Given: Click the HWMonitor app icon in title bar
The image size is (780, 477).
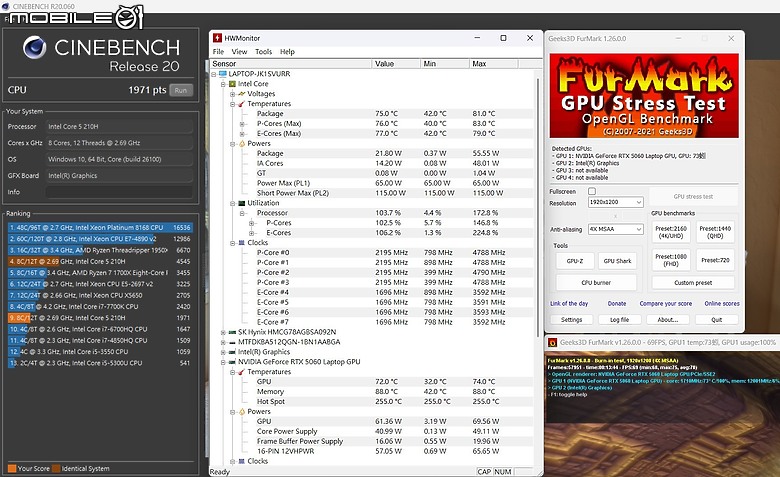Looking at the screenshot, I should click(217, 38).
